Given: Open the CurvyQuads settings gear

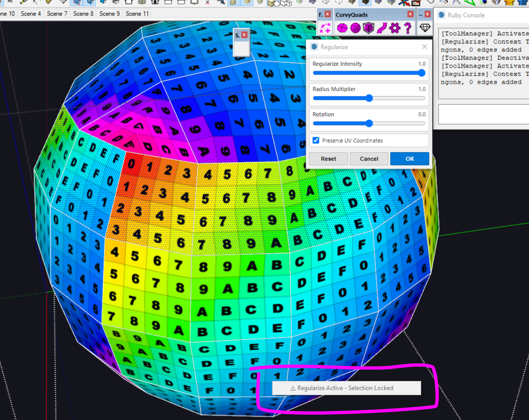Looking at the screenshot, I should [x=394, y=28].
